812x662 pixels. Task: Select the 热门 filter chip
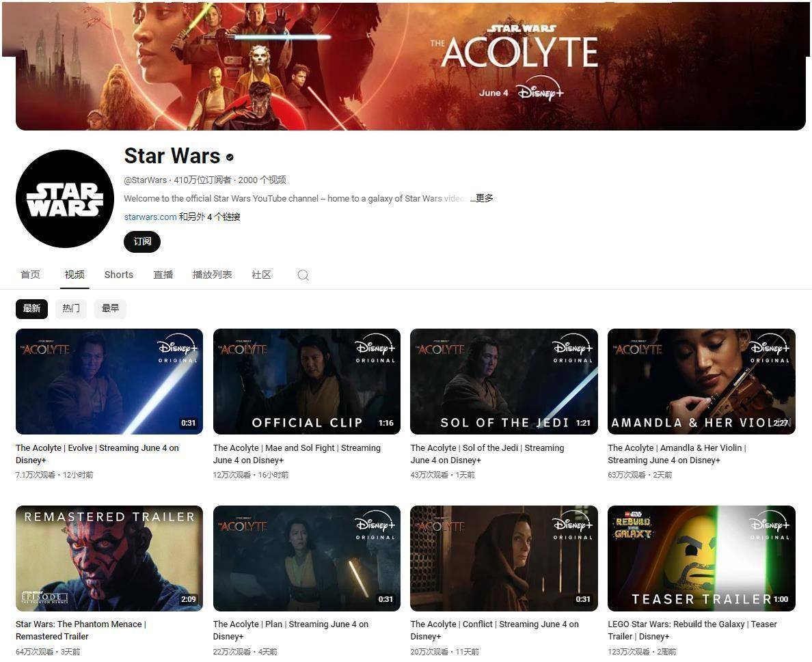point(71,309)
